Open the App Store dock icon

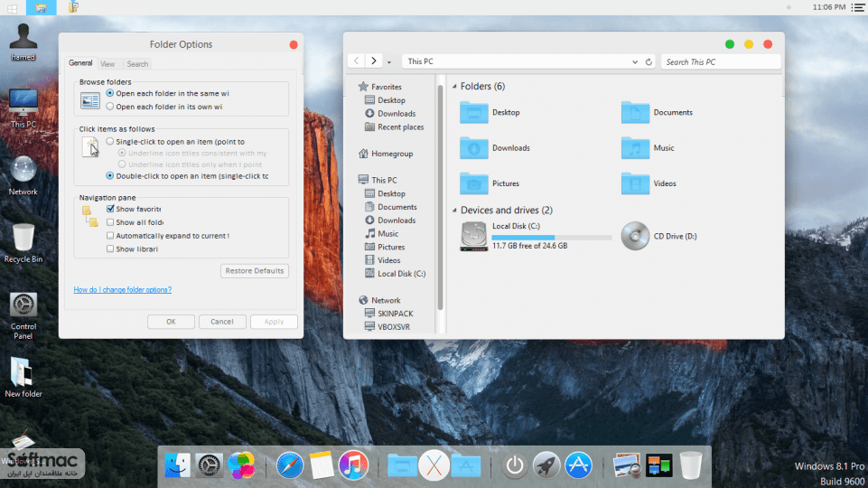point(578,465)
